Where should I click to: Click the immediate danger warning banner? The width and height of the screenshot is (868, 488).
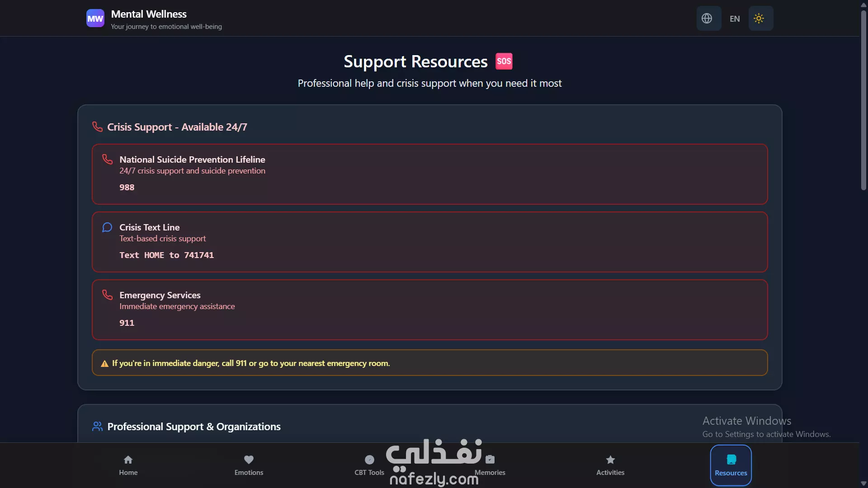coord(429,362)
